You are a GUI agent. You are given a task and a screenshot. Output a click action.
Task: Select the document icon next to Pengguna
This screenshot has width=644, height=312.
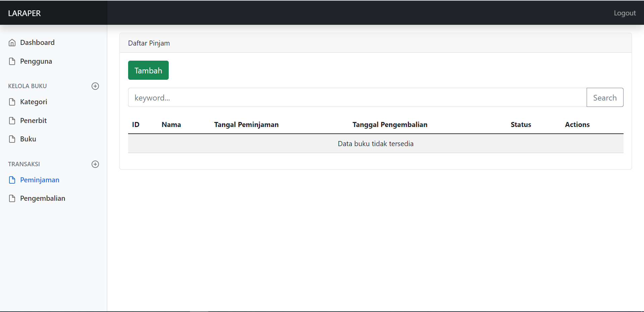[12, 61]
